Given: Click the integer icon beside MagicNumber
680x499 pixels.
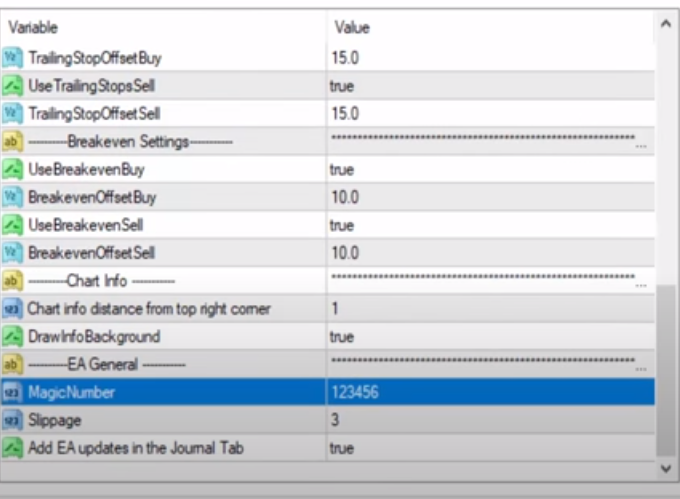Looking at the screenshot, I should 13,393.
